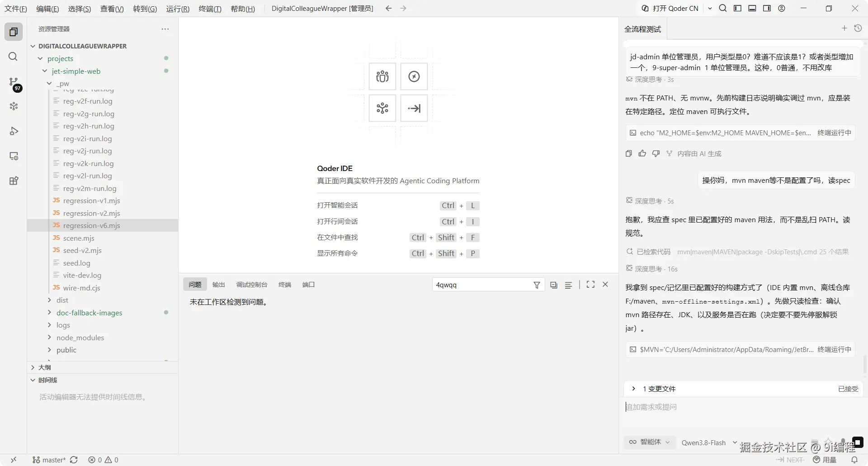Click the master* branch indicator
The height and width of the screenshot is (466, 868).
[49, 460]
